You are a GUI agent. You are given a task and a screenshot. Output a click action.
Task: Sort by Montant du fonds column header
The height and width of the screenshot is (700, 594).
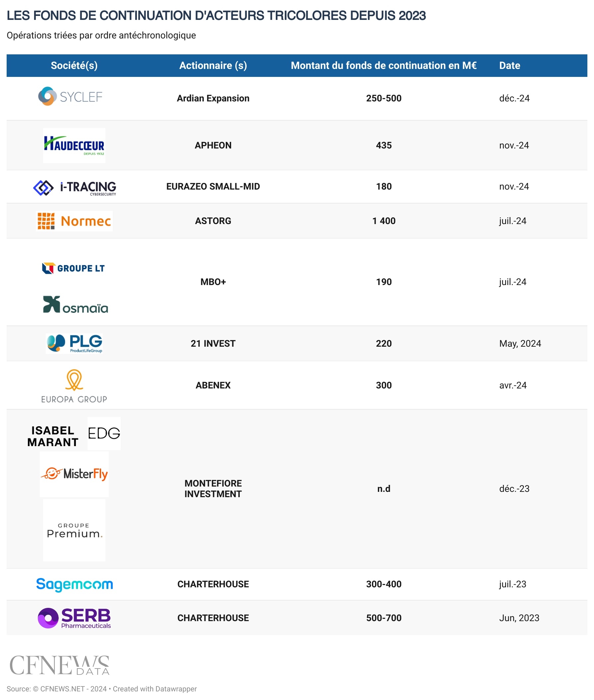tap(384, 65)
